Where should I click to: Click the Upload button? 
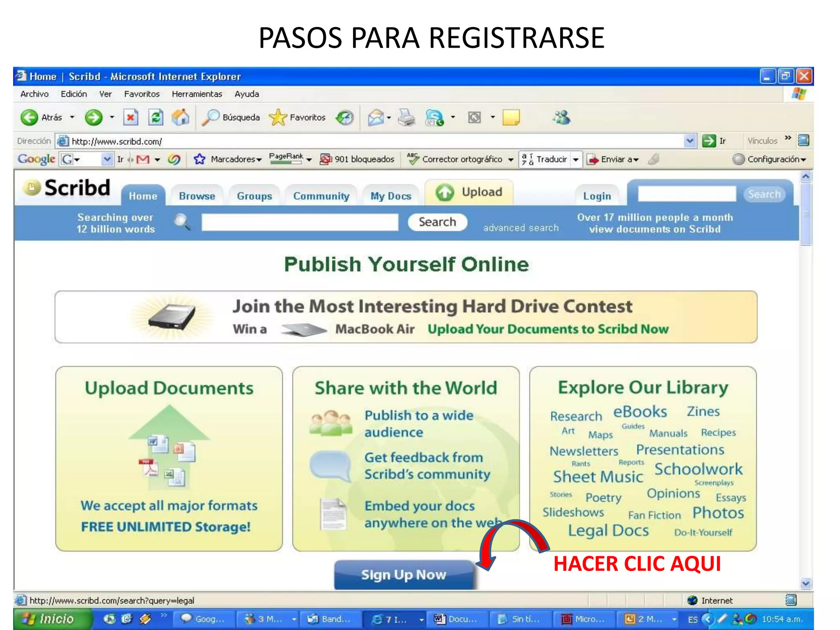point(469,192)
